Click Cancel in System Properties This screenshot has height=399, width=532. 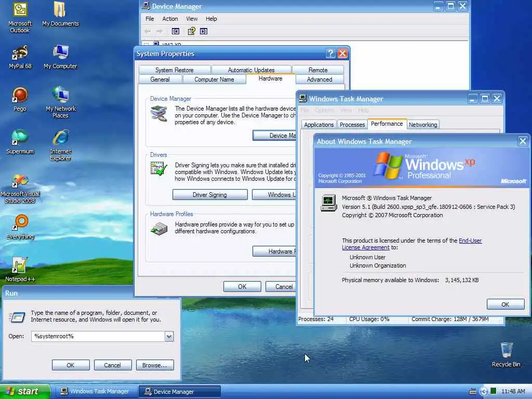[x=281, y=287]
